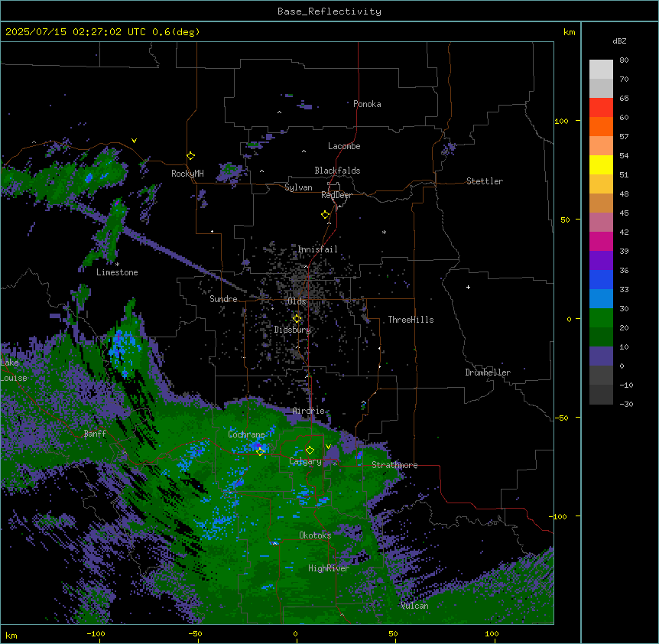Viewport: 659px width, 644px height.
Task: Click the Vulcan town label
Action: coord(414,606)
